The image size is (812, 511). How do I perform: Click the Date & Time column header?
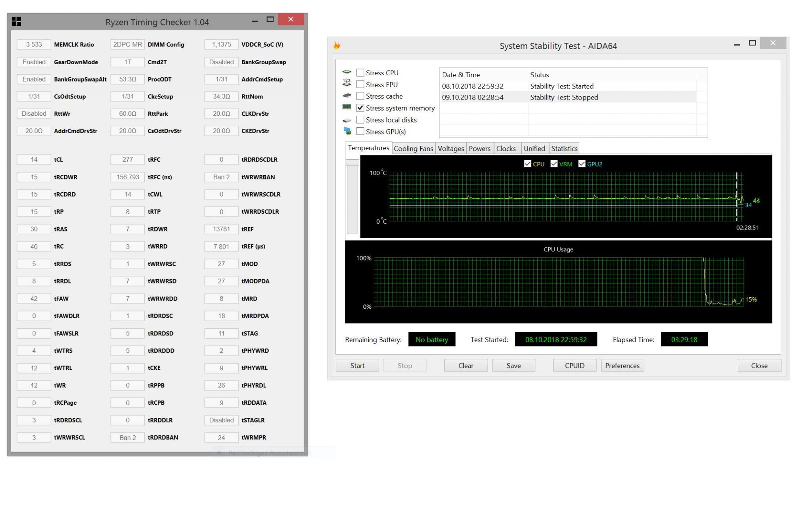[x=483, y=75]
